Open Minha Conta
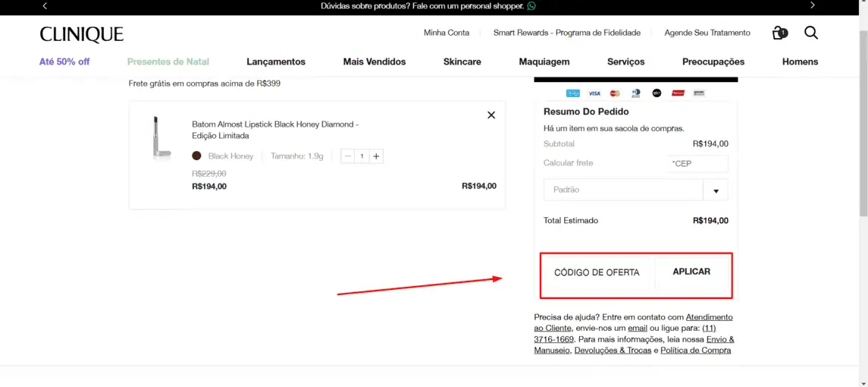This screenshot has width=868, height=387. click(447, 33)
